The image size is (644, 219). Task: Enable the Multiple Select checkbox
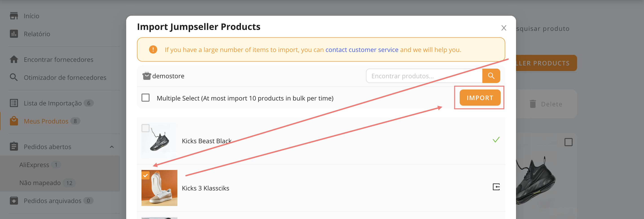click(146, 98)
